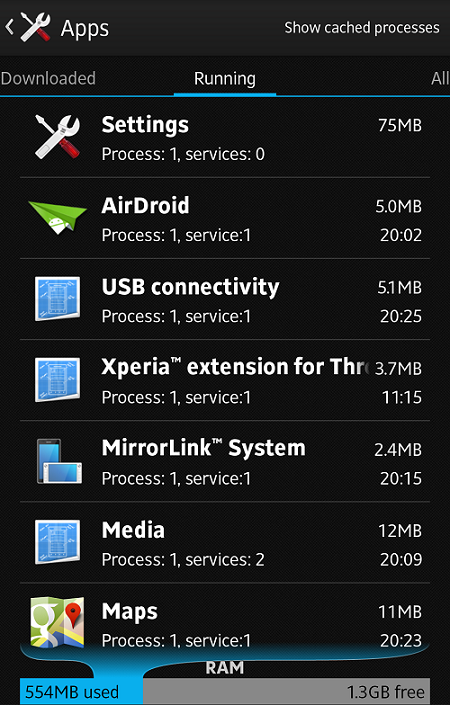Switch to the Downloaded tab

click(48, 78)
